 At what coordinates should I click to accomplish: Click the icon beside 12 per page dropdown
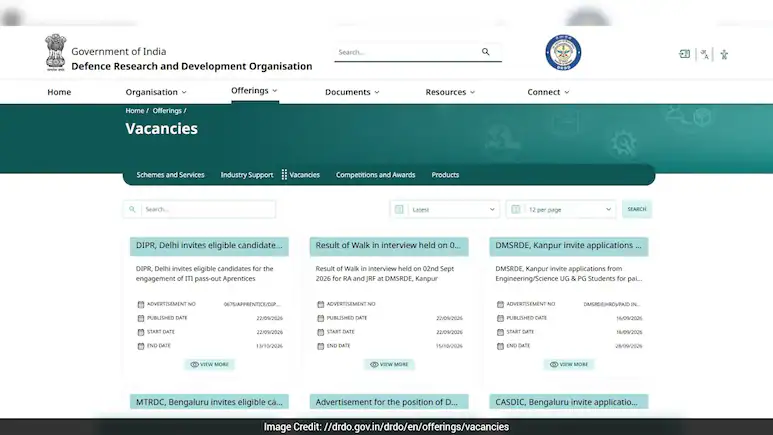pyautogui.click(x=516, y=210)
